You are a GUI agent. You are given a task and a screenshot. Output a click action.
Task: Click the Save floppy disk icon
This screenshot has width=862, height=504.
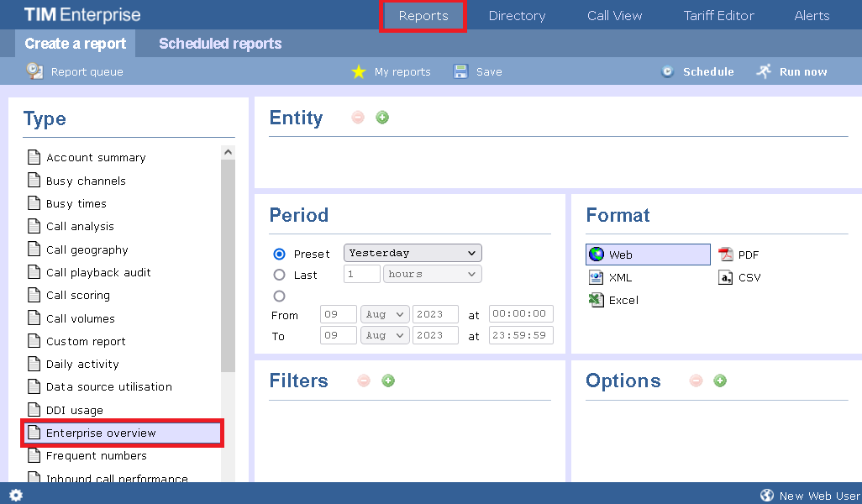click(460, 71)
